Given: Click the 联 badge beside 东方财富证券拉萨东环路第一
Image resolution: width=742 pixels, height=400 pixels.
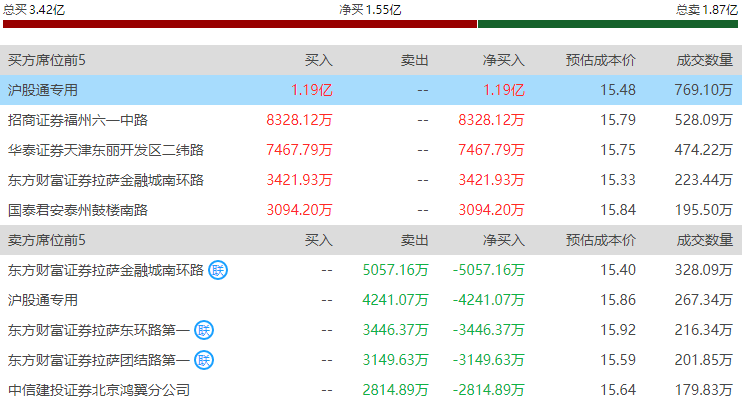Looking at the screenshot, I should pyautogui.click(x=204, y=330).
